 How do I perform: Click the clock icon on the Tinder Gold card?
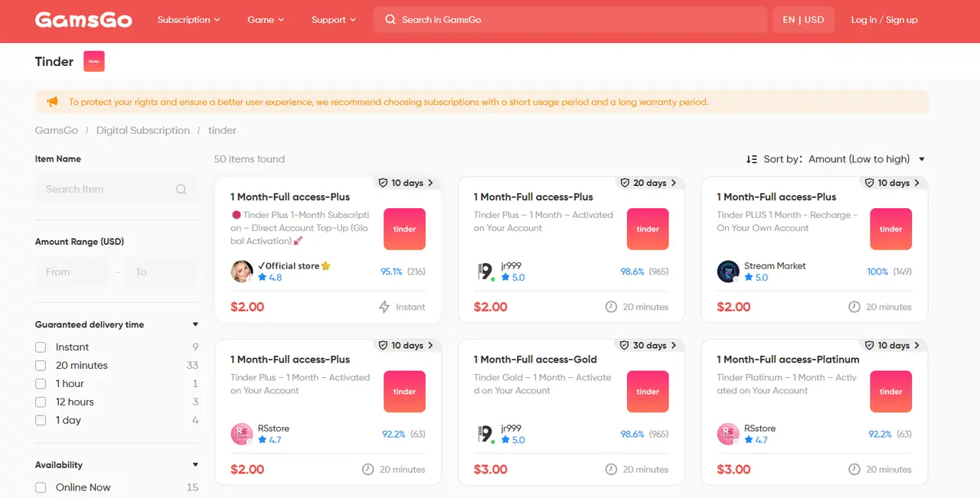coord(611,469)
